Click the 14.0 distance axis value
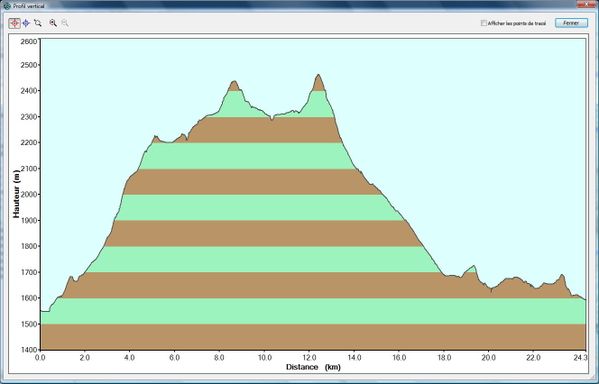The height and width of the screenshot is (384, 599). click(x=354, y=358)
